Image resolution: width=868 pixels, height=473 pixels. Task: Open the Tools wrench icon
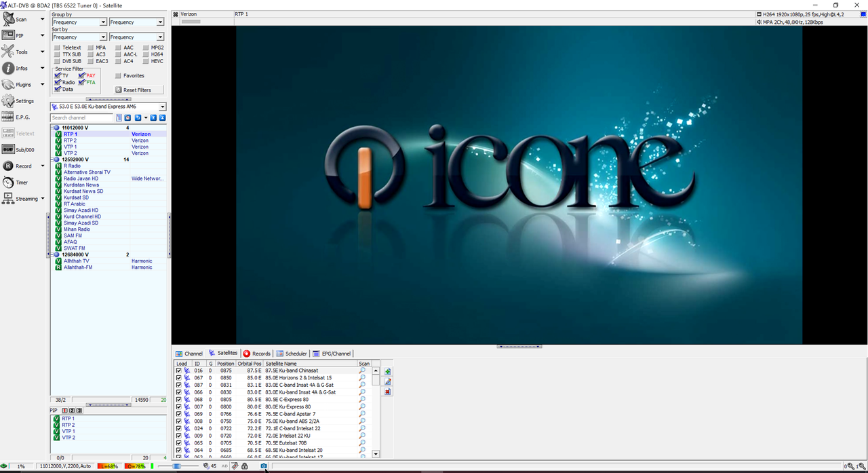tap(8, 52)
